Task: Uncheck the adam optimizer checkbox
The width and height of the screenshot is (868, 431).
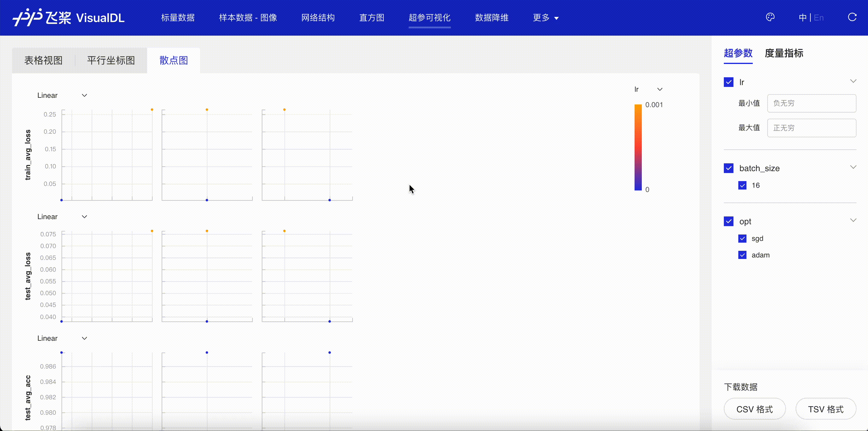Action: (x=742, y=255)
